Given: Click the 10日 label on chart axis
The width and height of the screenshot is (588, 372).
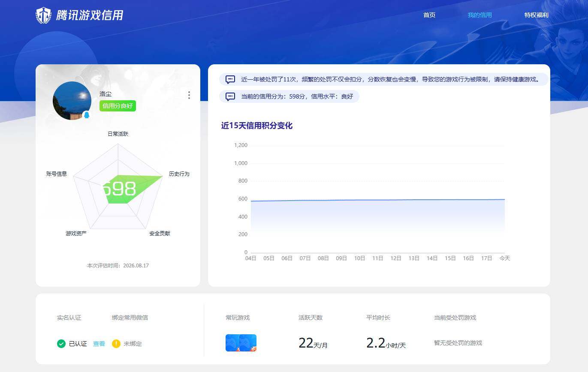Looking at the screenshot, I should click(x=359, y=258).
